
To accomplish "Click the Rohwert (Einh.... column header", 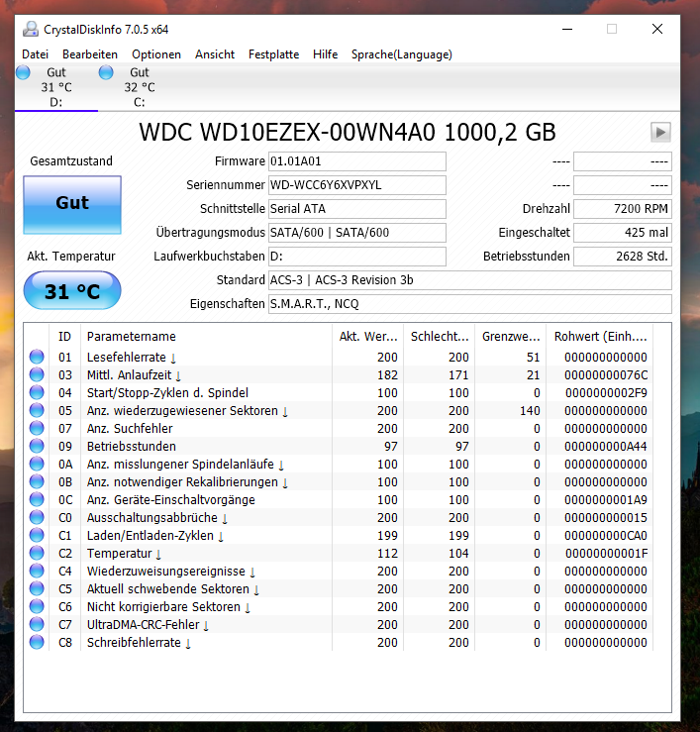I will click(600, 337).
